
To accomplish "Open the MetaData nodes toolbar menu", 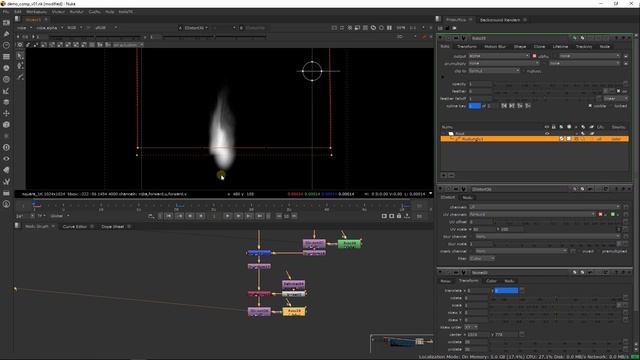I will (6, 170).
